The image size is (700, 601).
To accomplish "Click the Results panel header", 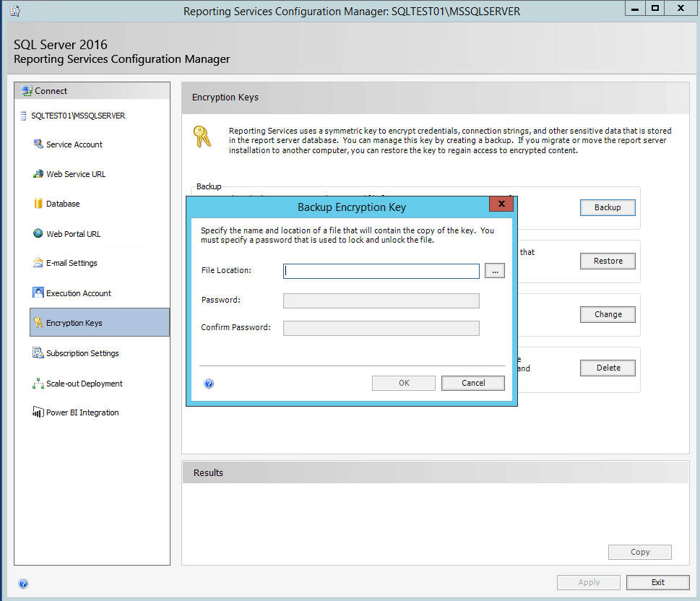I will pos(436,473).
